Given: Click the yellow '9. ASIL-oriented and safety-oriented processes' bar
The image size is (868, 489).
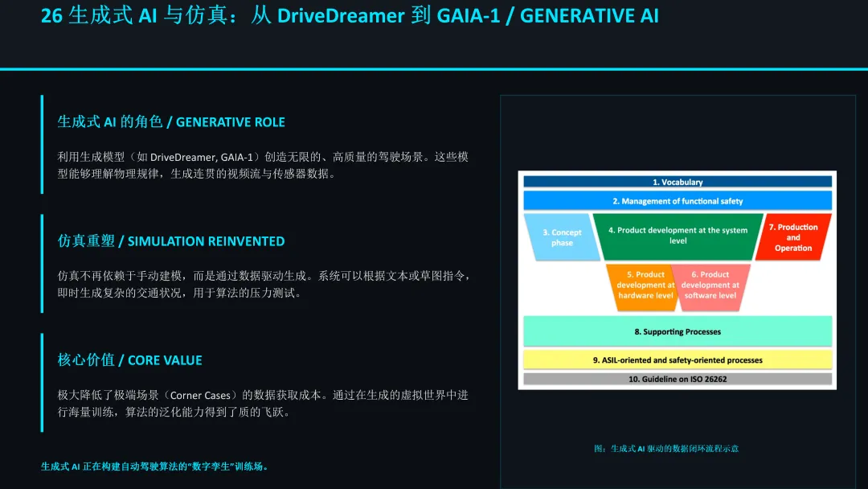Looking at the screenshot, I should coord(678,360).
